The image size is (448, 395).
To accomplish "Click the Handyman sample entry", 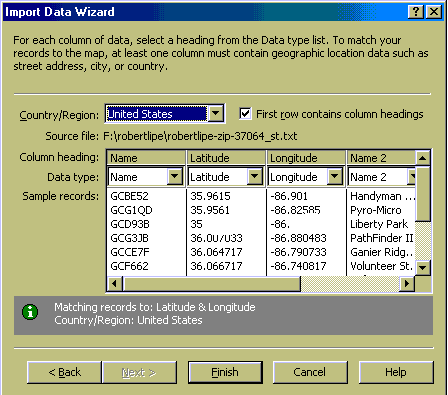I will tap(382, 196).
